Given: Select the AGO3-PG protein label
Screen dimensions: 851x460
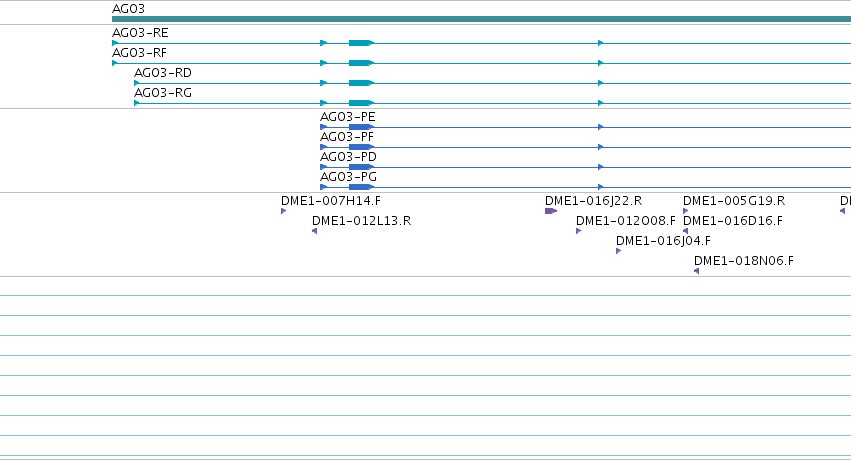Looking at the screenshot, I should [x=348, y=177].
